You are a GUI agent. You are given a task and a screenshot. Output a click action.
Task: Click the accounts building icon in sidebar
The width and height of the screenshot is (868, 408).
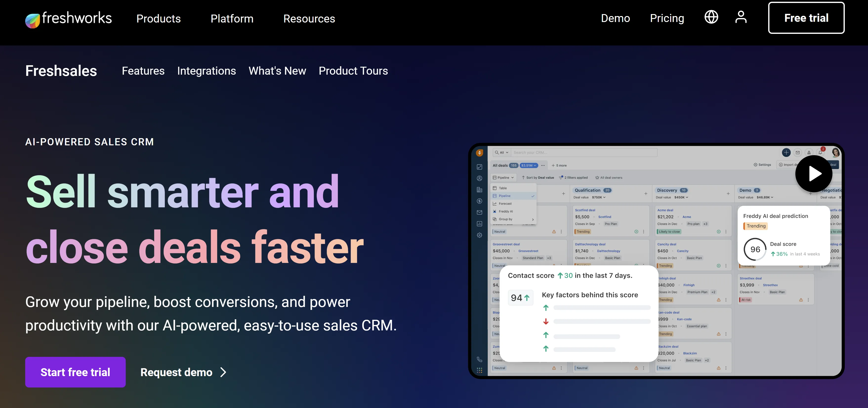coord(479,190)
